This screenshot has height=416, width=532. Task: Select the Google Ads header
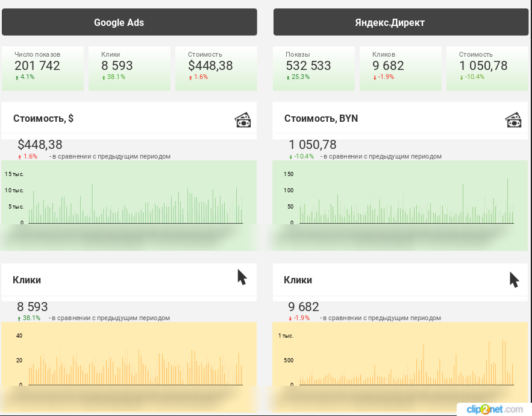pyautogui.click(x=130, y=22)
